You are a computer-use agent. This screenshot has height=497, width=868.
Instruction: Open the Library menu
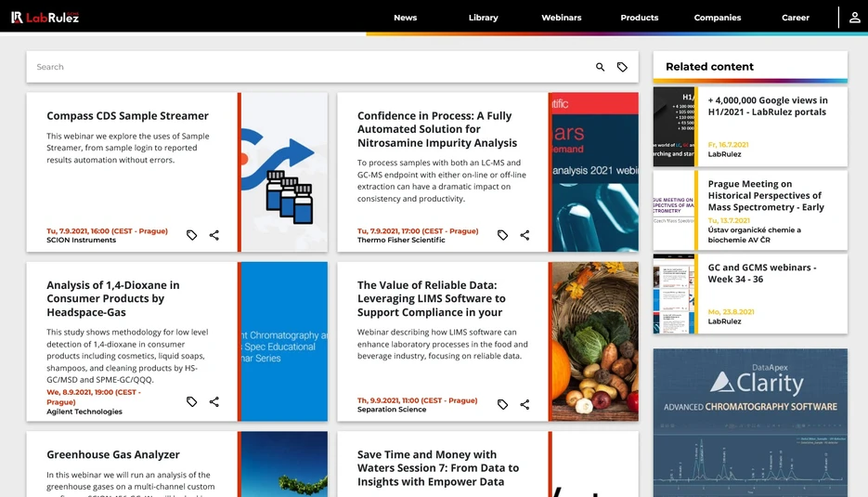[x=484, y=18]
